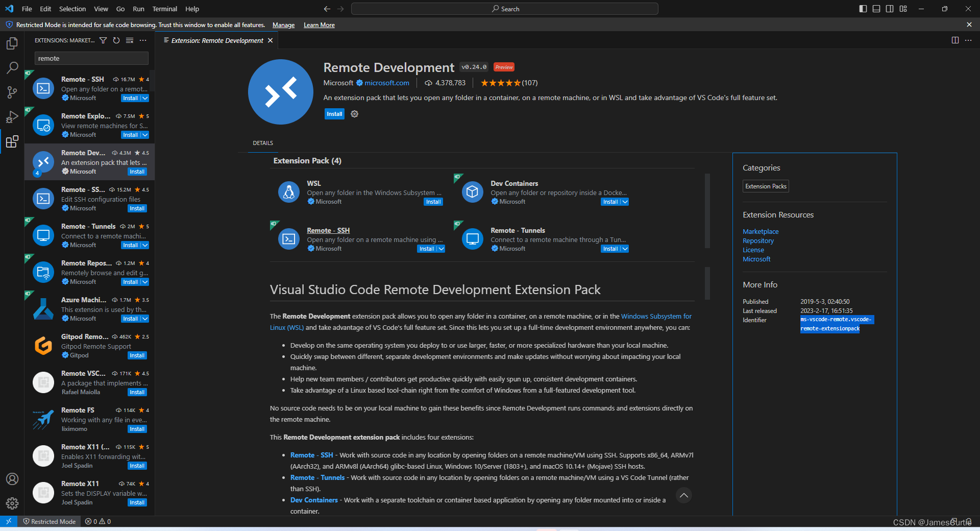Viewport: 980px width, 531px height.
Task: Click Learn More in the banner
Action: [319, 25]
